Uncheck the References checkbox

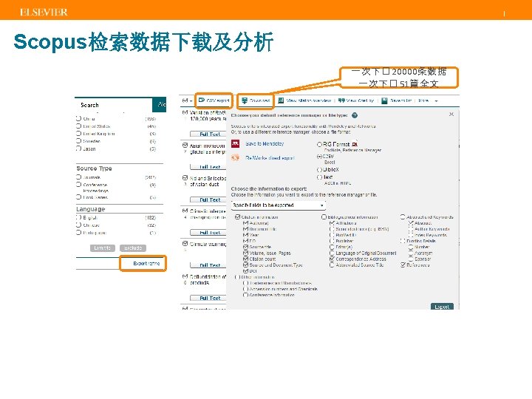coord(403,265)
